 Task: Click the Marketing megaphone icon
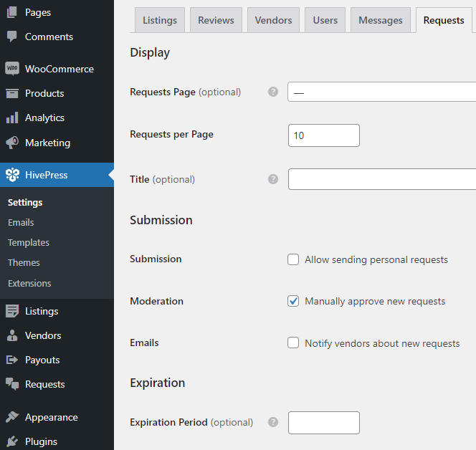pos(12,143)
